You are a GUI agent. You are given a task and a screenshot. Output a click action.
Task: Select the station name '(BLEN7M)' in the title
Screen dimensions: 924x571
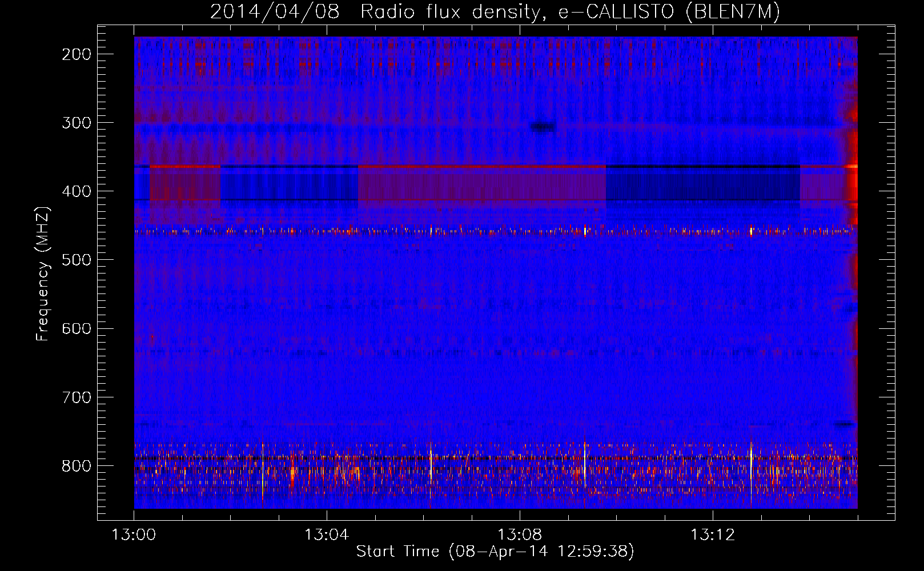point(733,12)
